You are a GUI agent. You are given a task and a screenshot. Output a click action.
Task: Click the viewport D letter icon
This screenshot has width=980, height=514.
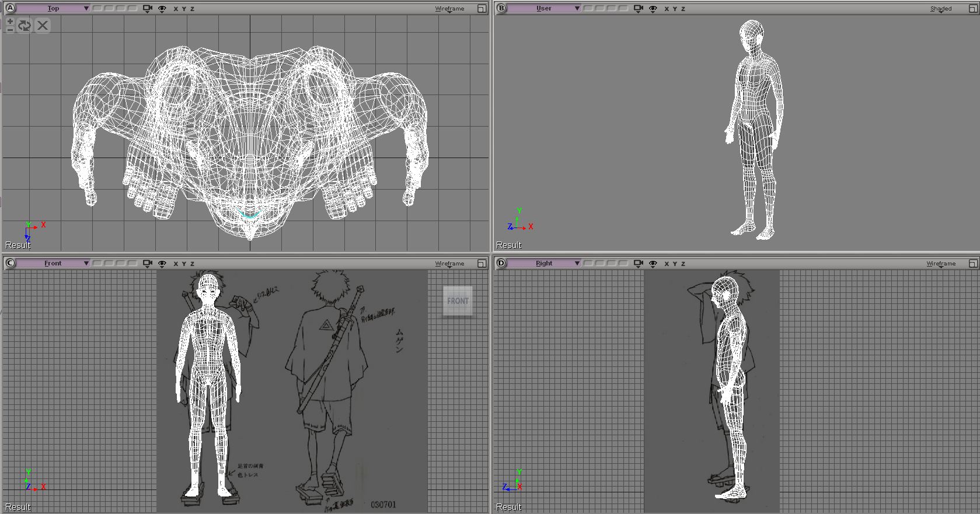[501, 263]
